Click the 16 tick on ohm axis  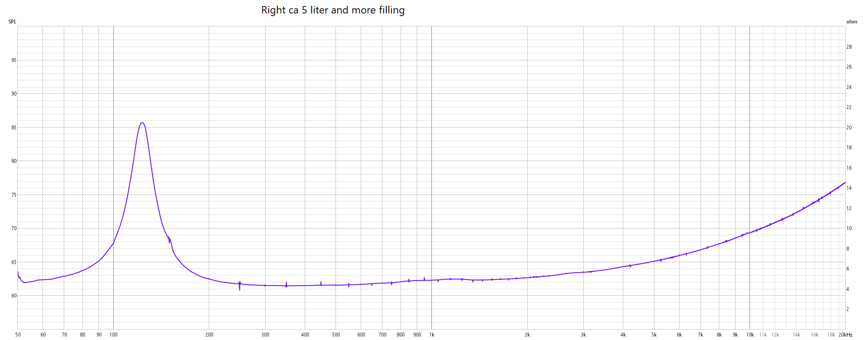[849, 168]
